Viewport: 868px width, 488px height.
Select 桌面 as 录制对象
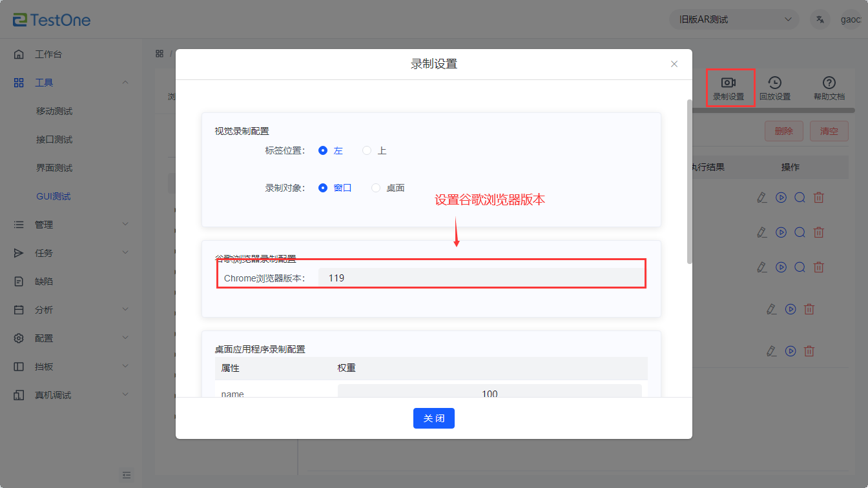click(x=376, y=188)
